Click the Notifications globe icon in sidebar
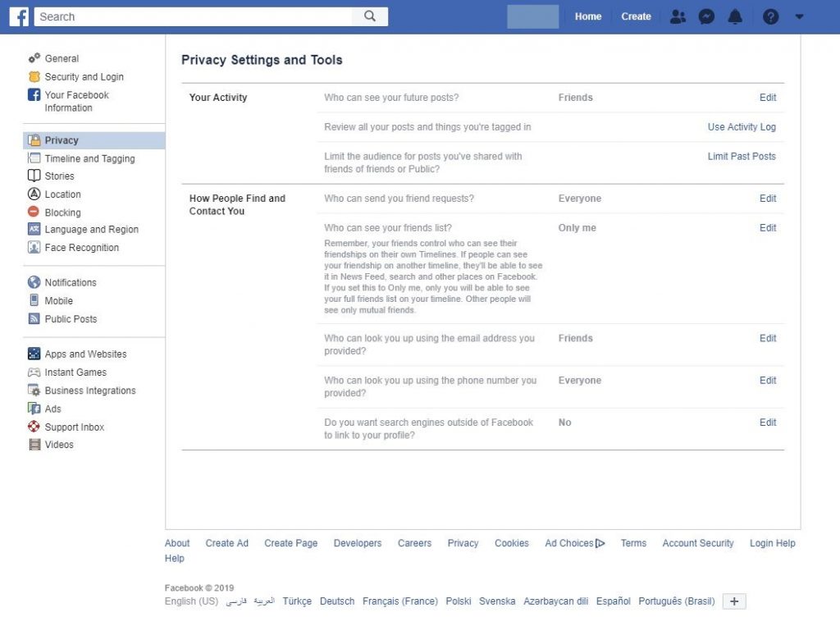This screenshot has width=840, height=626. click(x=34, y=282)
